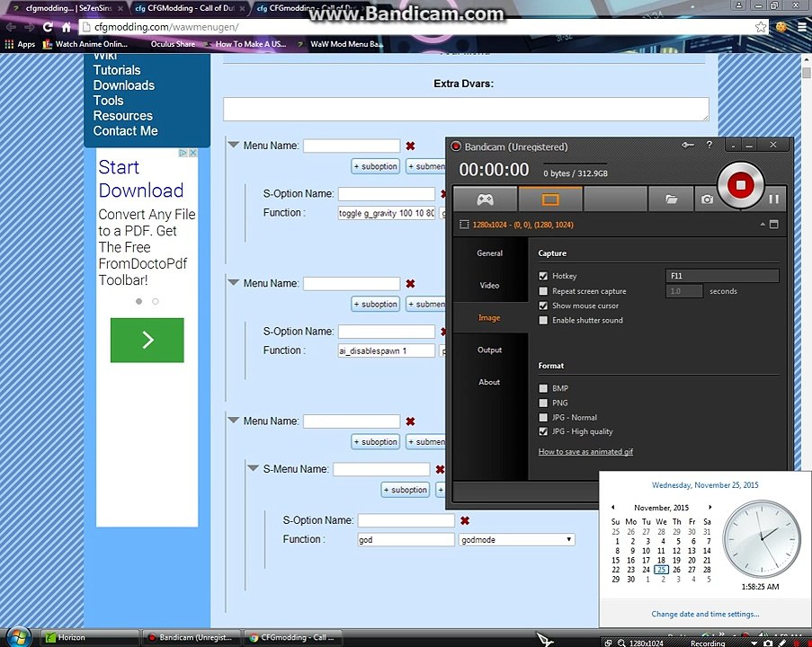The image size is (812, 647).
Task: Remove S-Option row above the god function
Action: click(x=465, y=520)
